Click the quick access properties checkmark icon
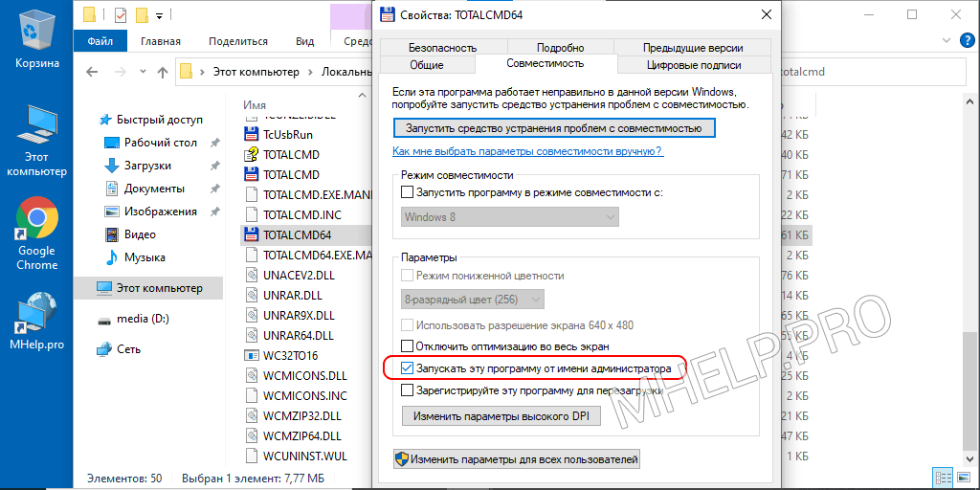The width and height of the screenshot is (980, 490). (x=120, y=13)
